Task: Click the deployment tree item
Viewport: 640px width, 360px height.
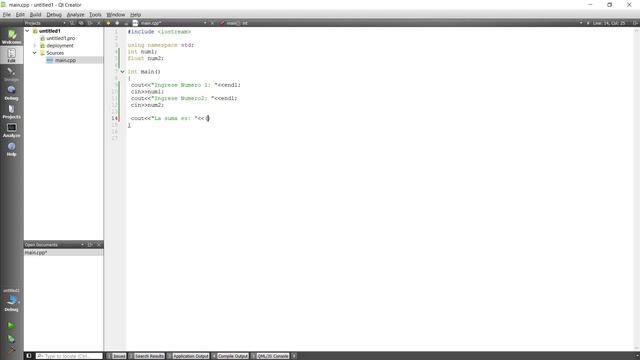Action: [60, 45]
